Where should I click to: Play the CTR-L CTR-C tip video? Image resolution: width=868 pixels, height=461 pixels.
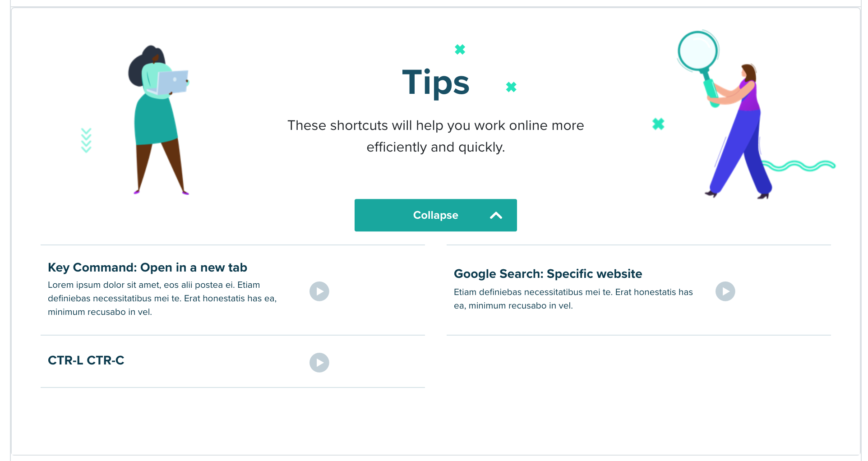[319, 363]
